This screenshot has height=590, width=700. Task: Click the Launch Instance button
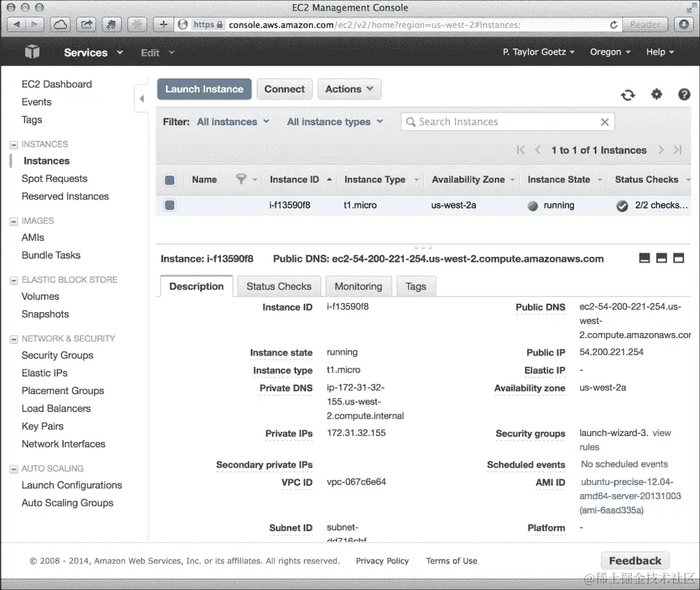tap(204, 90)
